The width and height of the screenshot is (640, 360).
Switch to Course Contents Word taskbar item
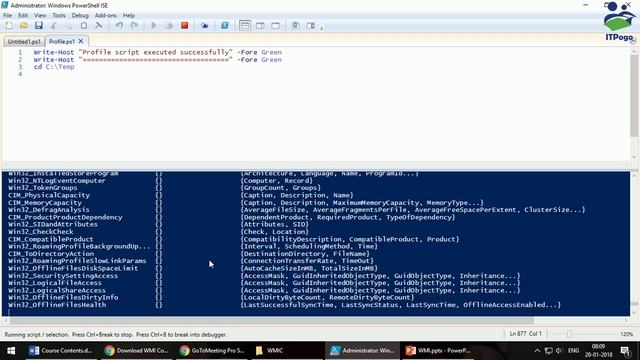[61, 351]
